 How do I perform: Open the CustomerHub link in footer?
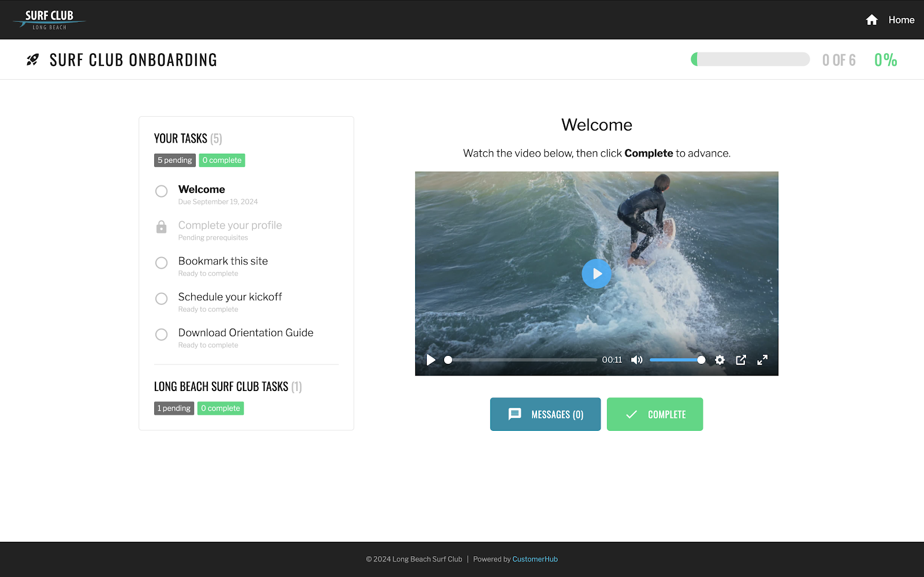pos(535,559)
